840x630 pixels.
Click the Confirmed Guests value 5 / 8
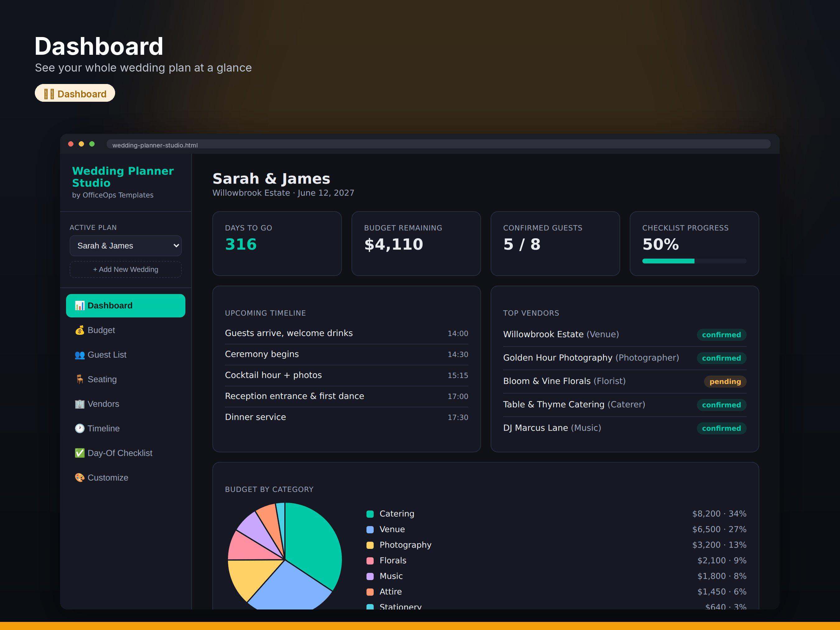[x=522, y=244]
